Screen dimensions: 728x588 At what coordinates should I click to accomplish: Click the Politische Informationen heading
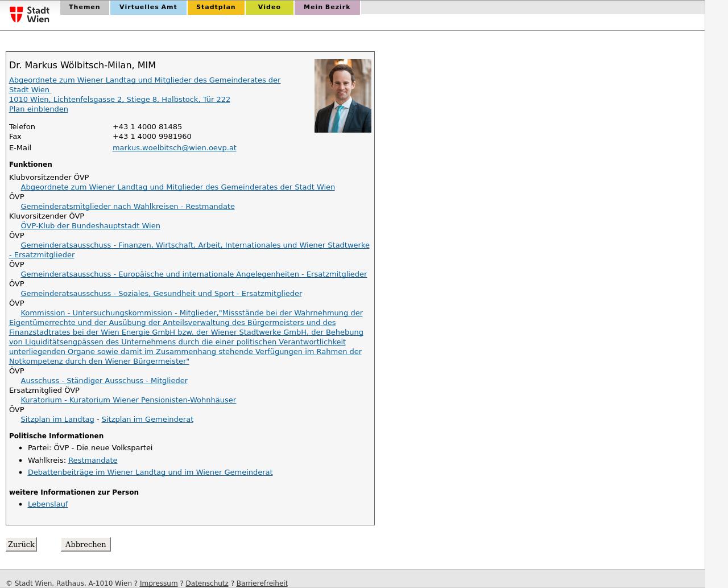coord(56,435)
